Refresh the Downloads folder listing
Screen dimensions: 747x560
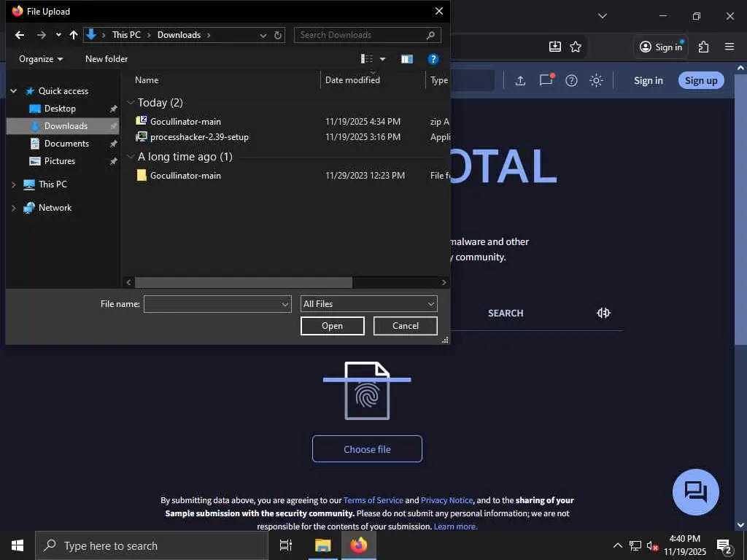(278, 35)
